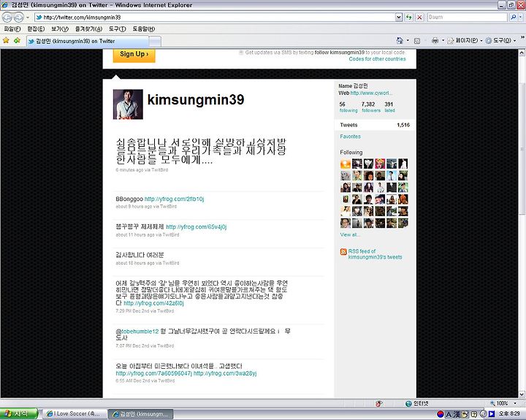
Task: Click scrollbar down arrow
Action: [522, 394]
